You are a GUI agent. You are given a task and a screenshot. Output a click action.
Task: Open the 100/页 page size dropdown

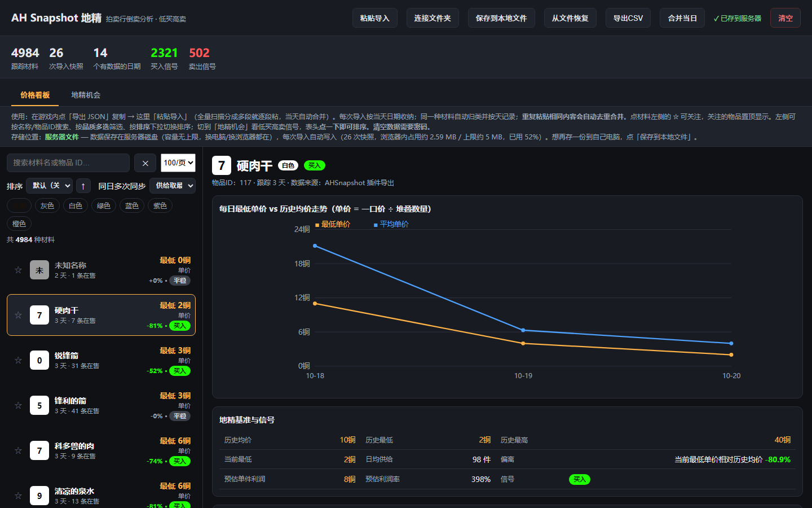(x=178, y=163)
